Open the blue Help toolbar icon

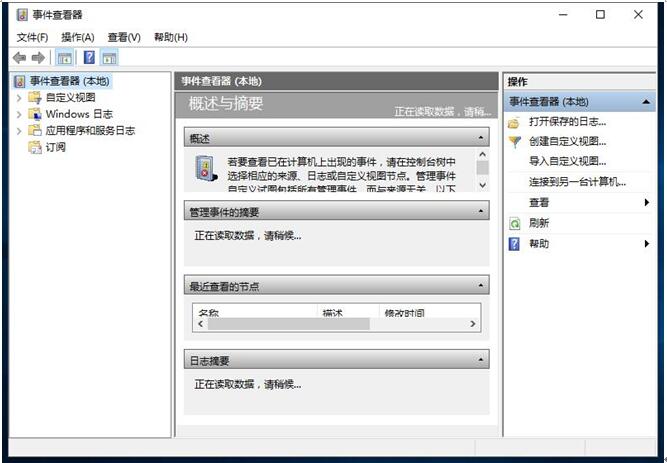click(x=89, y=57)
